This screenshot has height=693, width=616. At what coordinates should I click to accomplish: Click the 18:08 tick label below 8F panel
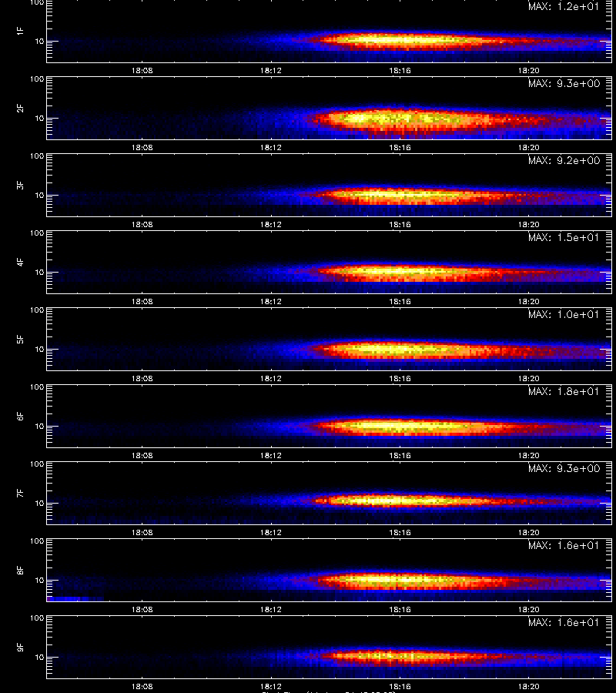point(142,610)
